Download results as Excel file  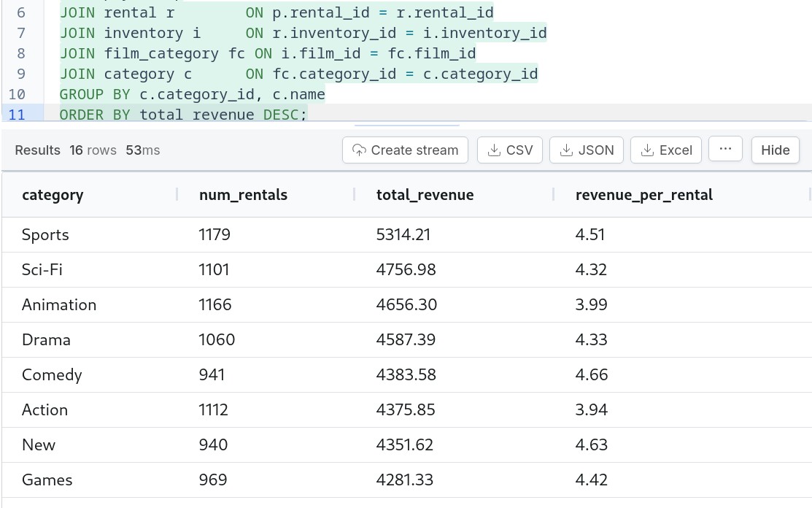point(666,150)
